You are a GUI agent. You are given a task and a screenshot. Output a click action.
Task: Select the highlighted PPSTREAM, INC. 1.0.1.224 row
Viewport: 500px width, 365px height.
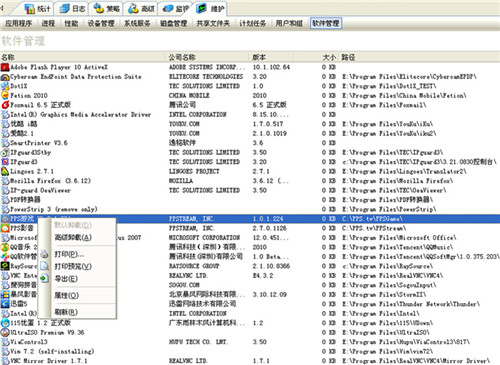click(250, 219)
